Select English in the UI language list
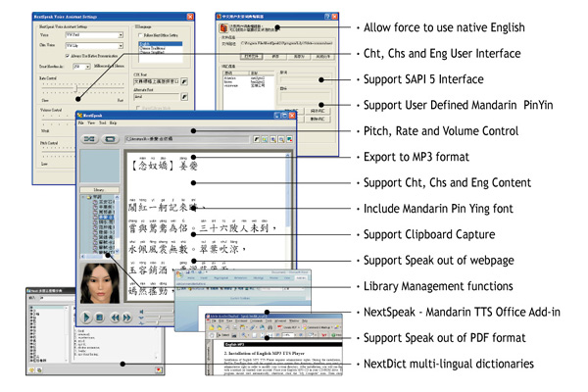 pos(161,44)
